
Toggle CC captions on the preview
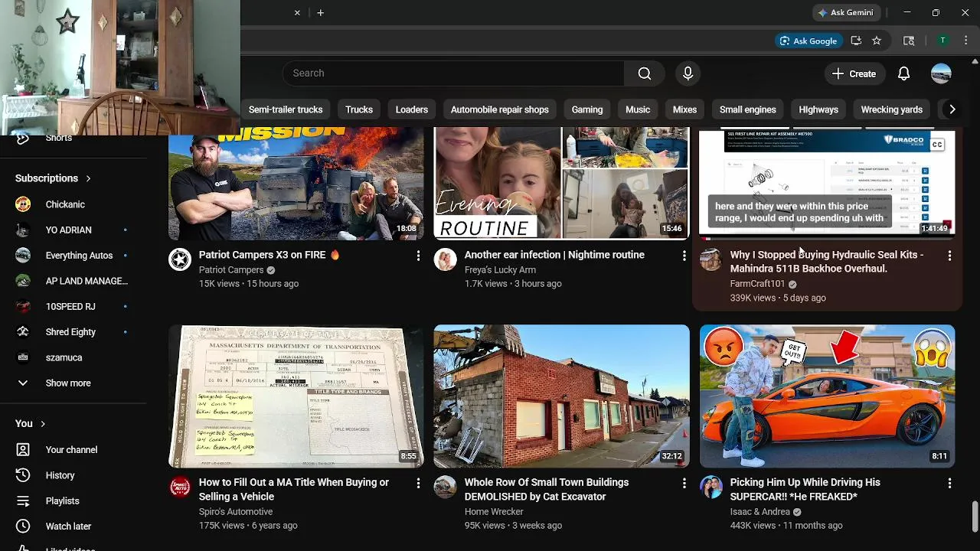[x=937, y=144]
